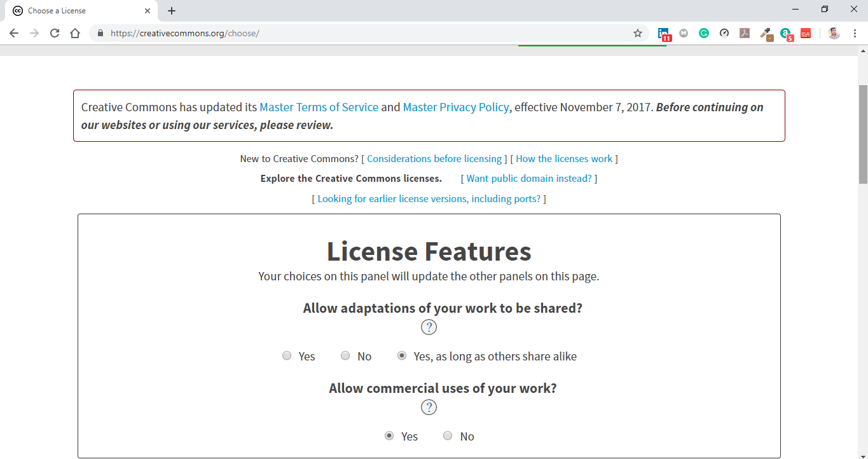The height and width of the screenshot is (459, 868).
Task: Open the Master Privacy Policy link
Action: coord(456,107)
